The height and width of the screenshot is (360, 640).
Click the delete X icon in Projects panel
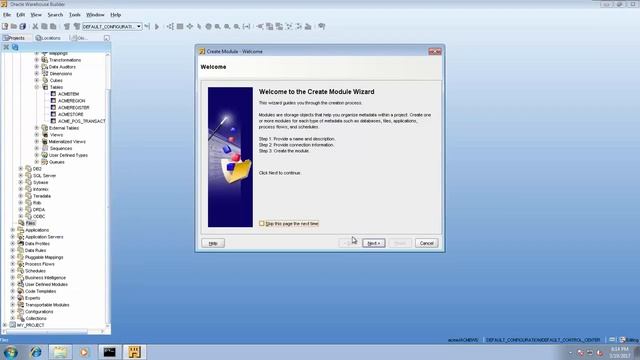pyautogui.click(x=6, y=47)
